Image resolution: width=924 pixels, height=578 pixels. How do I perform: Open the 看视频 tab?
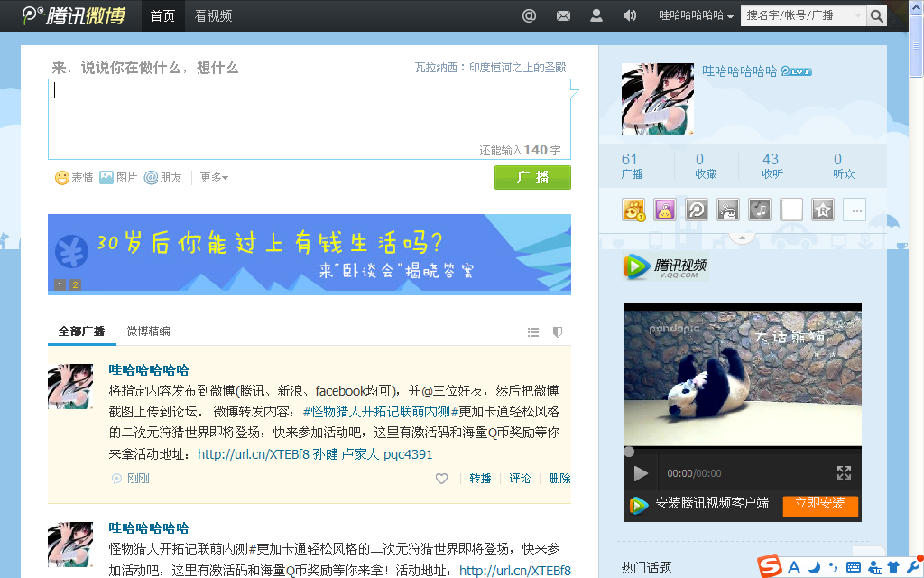point(213,16)
